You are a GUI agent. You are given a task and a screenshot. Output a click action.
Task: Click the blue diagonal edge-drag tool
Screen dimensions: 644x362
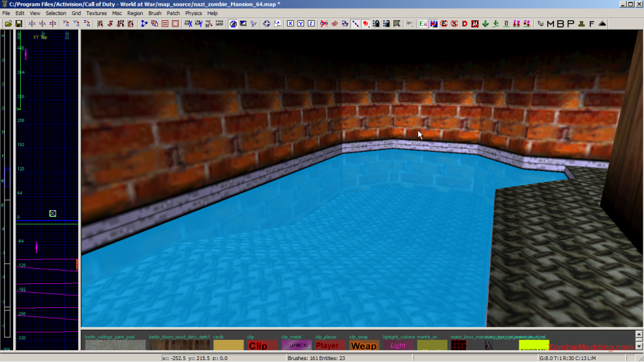point(355,24)
